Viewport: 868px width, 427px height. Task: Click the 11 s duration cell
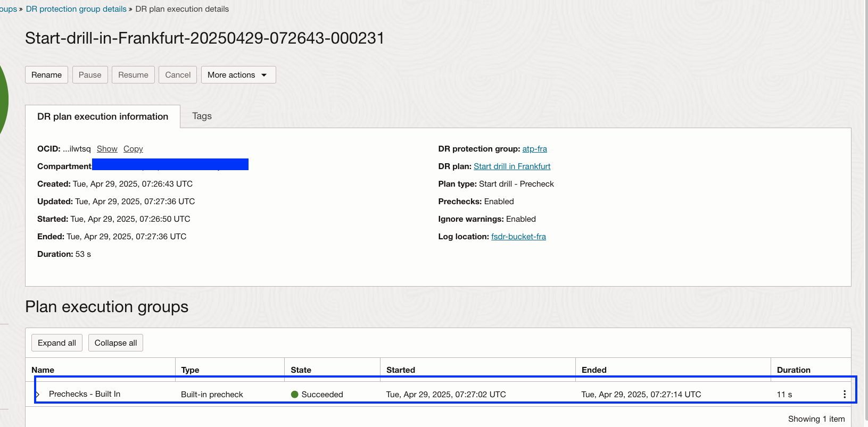[x=784, y=395]
